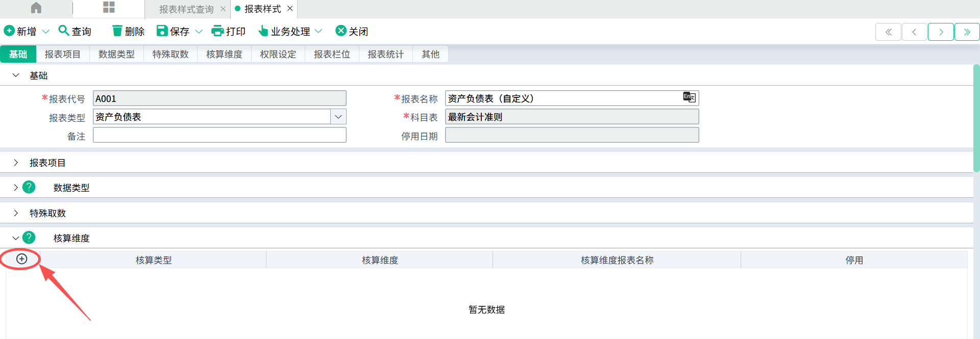
Task: Open the grid apps menu icon
Action: coord(109,7)
